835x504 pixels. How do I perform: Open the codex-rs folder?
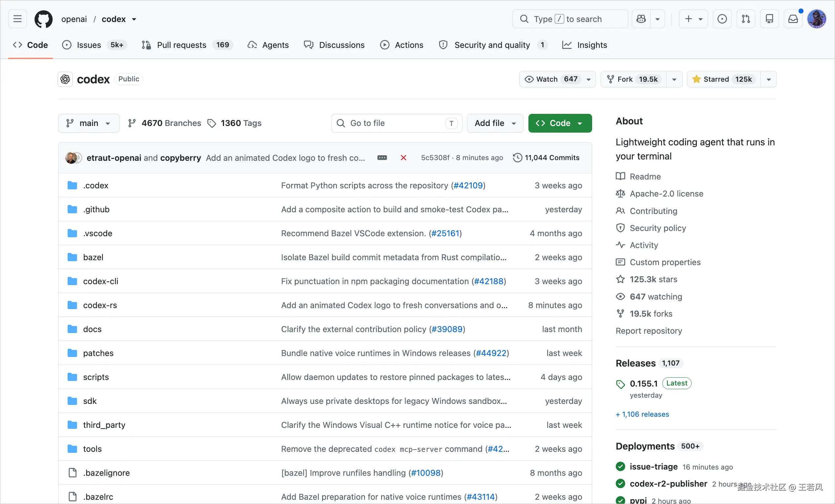click(x=100, y=305)
